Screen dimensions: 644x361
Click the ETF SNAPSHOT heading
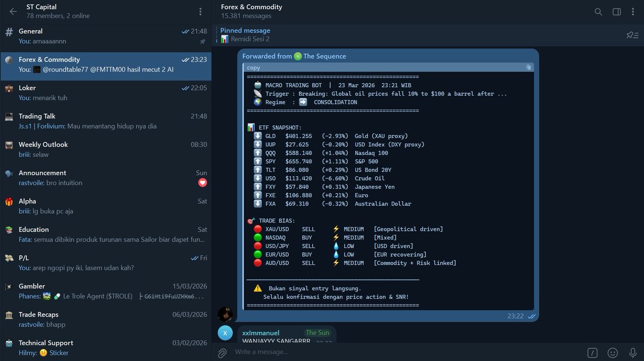(274, 127)
